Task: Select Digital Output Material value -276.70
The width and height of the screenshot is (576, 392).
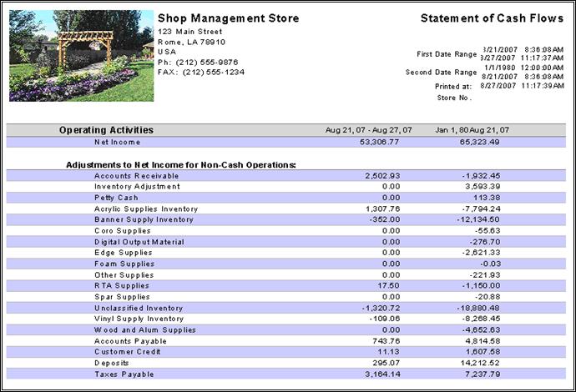Action: (485, 242)
